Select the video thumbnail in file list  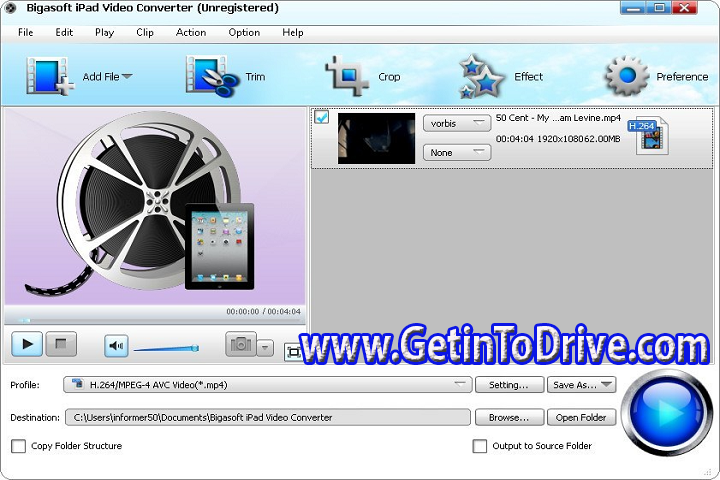coord(377,138)
